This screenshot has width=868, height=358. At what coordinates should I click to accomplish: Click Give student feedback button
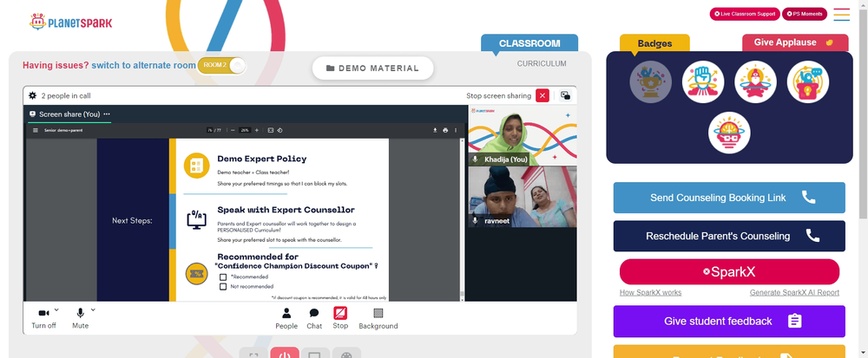[x=729, y=321]
